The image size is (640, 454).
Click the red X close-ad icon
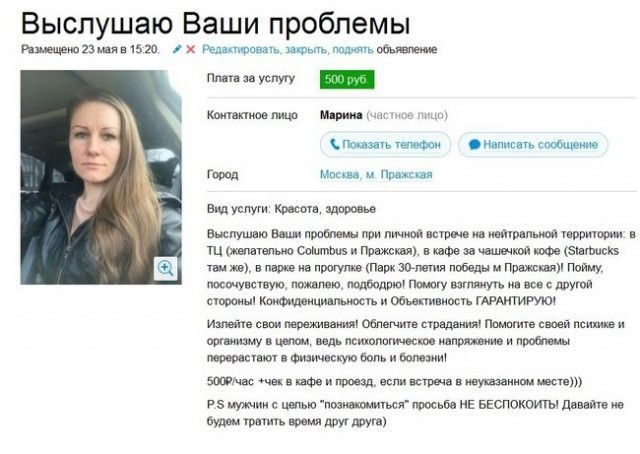[x=191, y=49]
